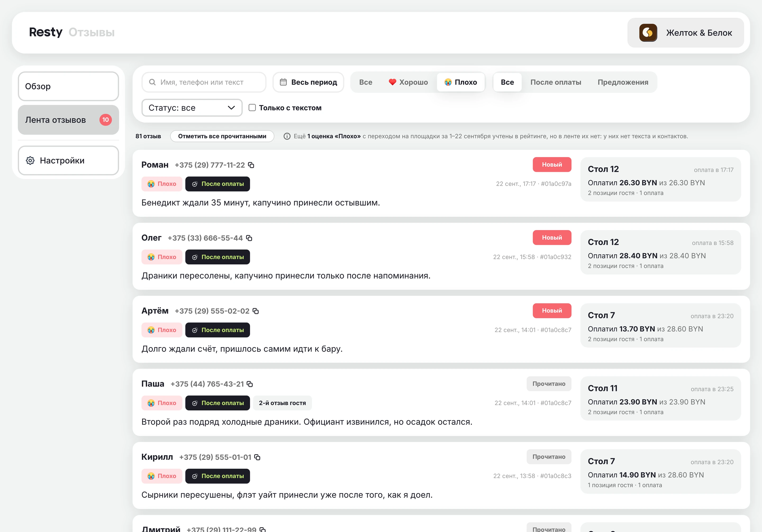
Task: Select the Хорошо rating filter
Action: pyautogui.click(x=408, y=82)
